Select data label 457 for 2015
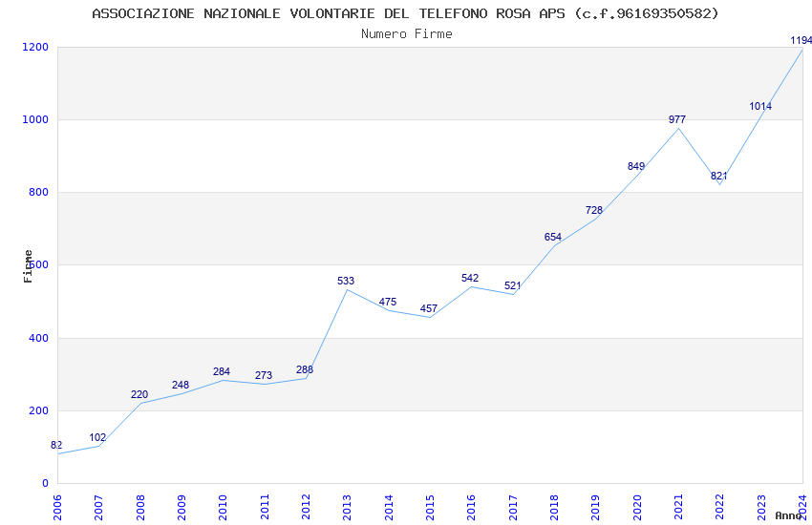The image size is (812, 525). [429, 308]
